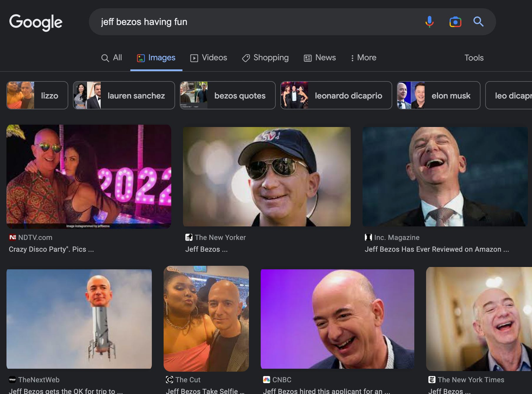This screenshot has width=532, height=394.
Task: Click The Cut favicon
Action: coord(169,380)
